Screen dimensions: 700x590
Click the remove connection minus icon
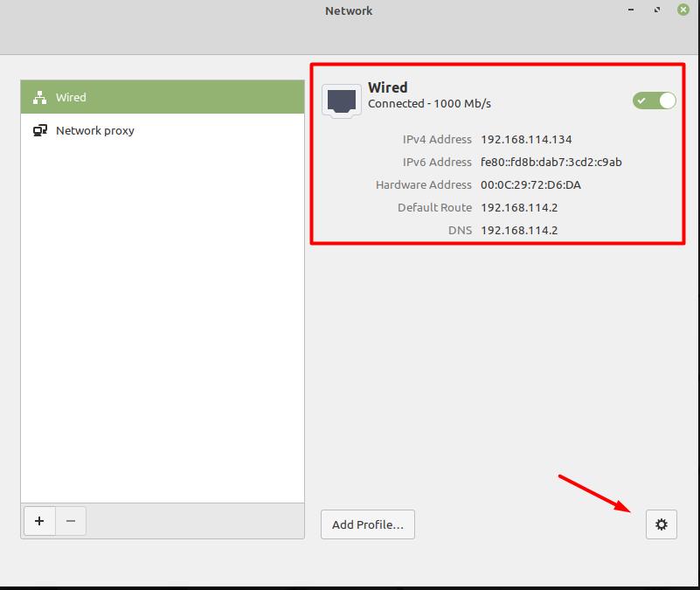[70, 520]
